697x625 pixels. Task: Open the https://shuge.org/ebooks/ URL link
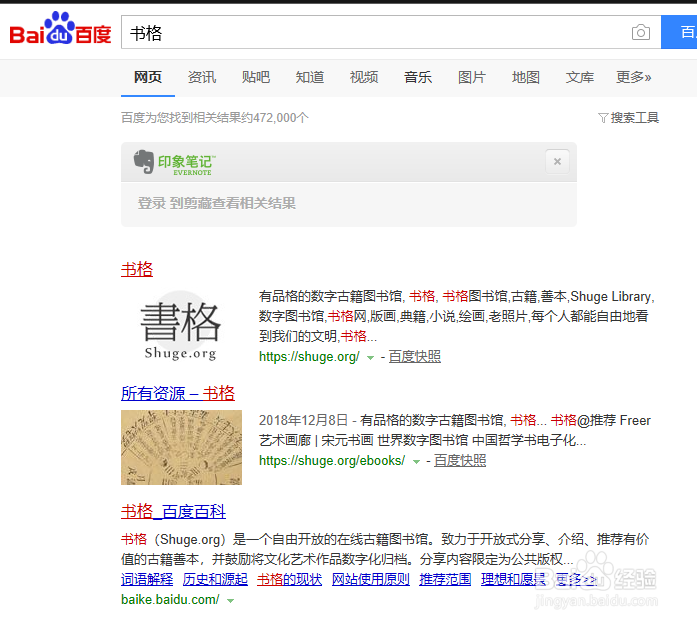(332, 461)
